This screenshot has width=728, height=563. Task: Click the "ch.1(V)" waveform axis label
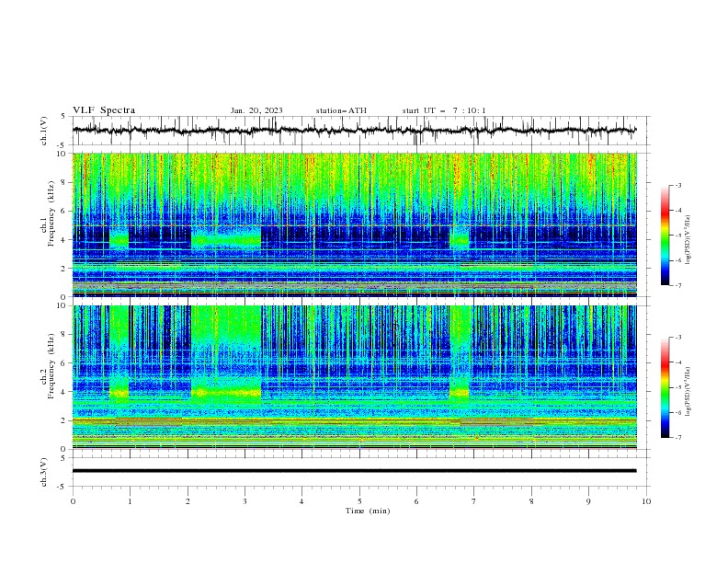[44, 131]
